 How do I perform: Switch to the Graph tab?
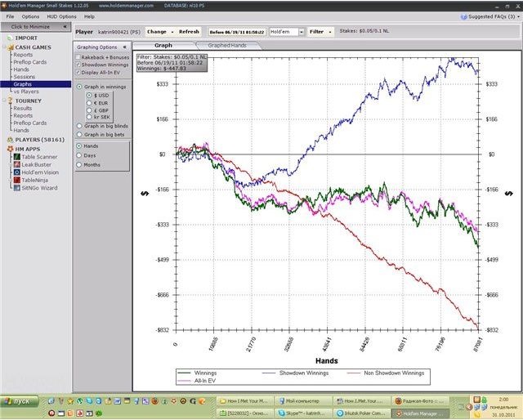click(163, 46)
